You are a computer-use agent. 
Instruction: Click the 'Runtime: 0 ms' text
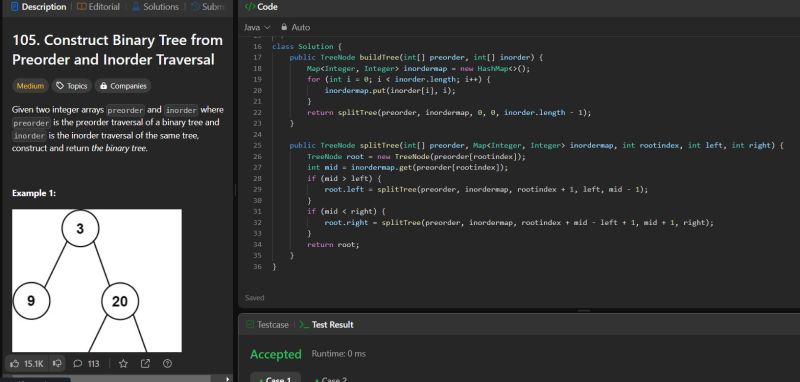pyautogui.click(x=339, y=353)
